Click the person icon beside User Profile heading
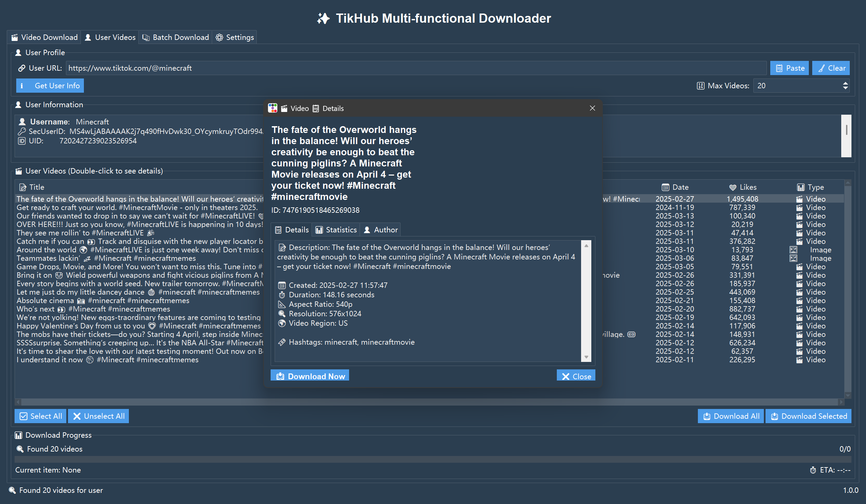Screen dimensions: 866x504 point(19,52)
